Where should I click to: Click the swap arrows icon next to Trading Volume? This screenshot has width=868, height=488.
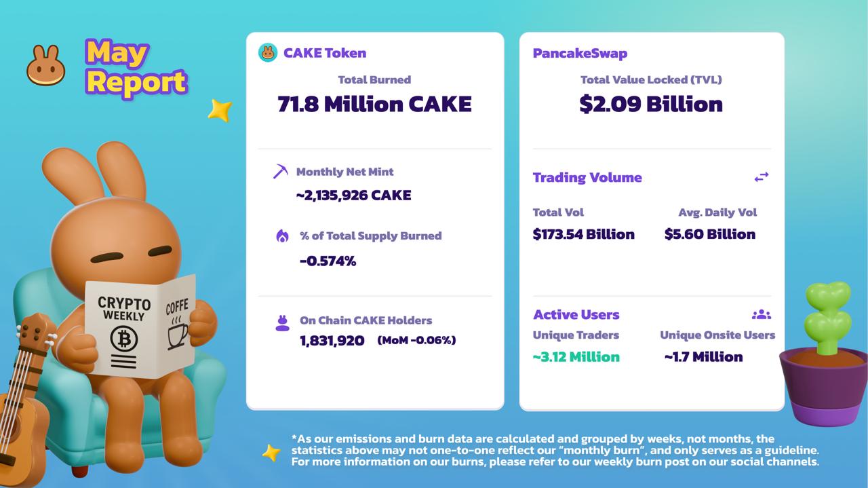point(762,177)
